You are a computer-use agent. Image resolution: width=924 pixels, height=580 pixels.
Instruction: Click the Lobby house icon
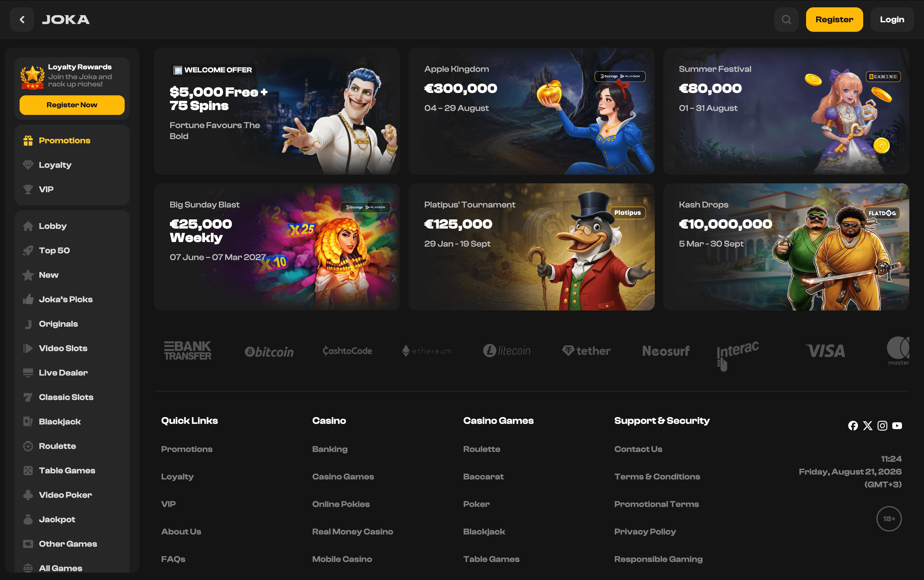(x=28, y=226)
